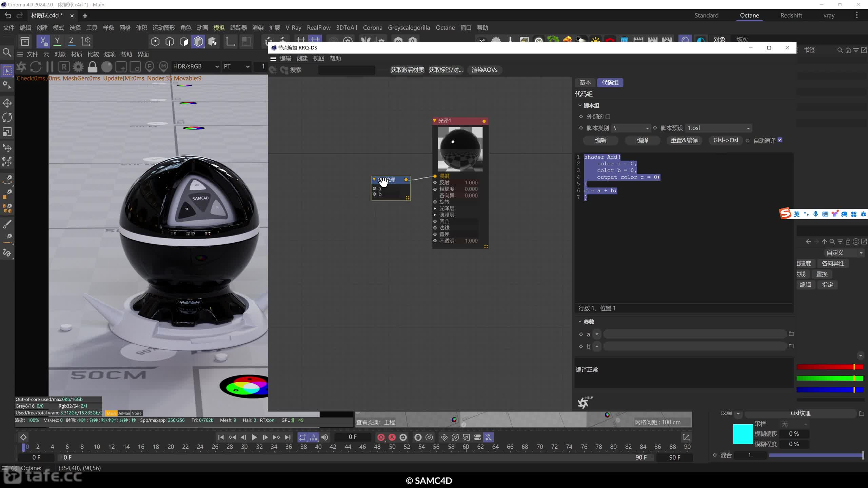Toggle the X axis lock icon

point(43,41)
